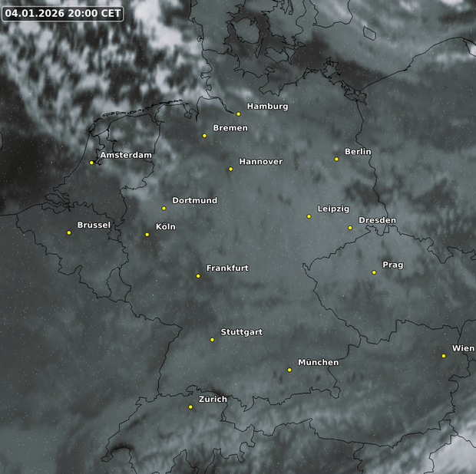Select the yellow dot for Berlin

336,159
